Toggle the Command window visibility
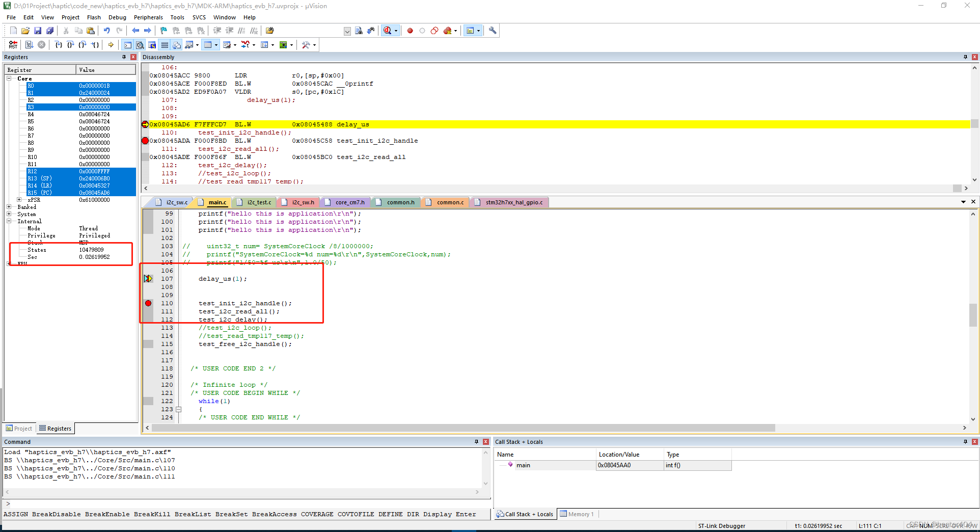The width and height of the screenshot is (980, 532). click(127, 45)
